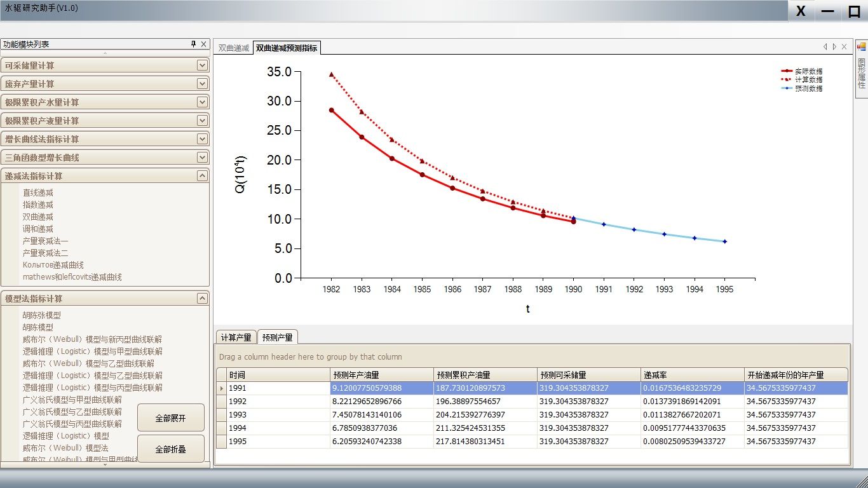The image size is (868, 488).
Task: Click the group-by column drop area
Action: [x=532, y=356]
